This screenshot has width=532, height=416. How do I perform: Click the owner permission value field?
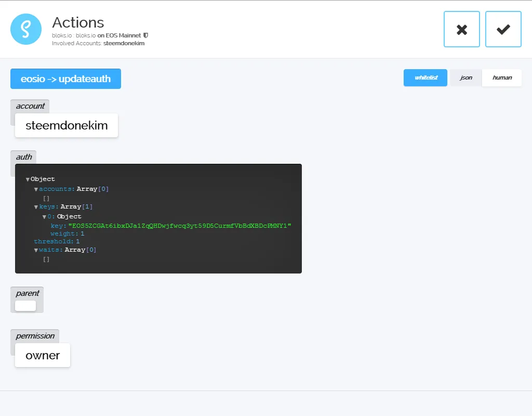(x=43, y=355)
